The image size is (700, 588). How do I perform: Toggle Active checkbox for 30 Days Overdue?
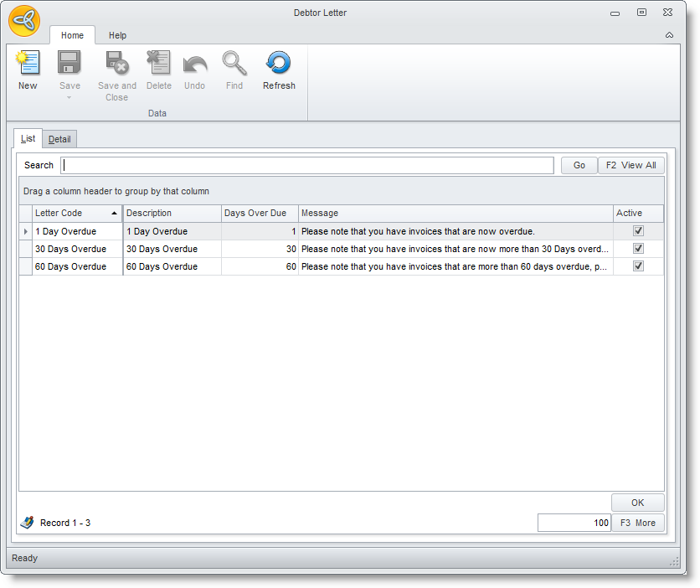point(638,249)
